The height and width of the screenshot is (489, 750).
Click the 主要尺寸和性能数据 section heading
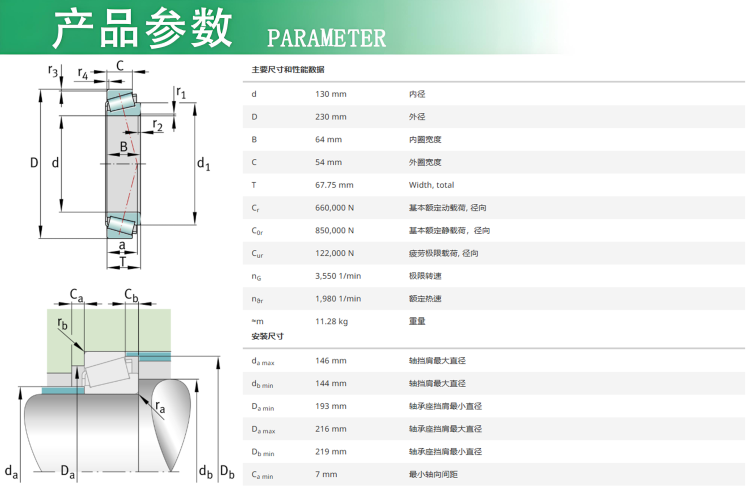(287, 70)
